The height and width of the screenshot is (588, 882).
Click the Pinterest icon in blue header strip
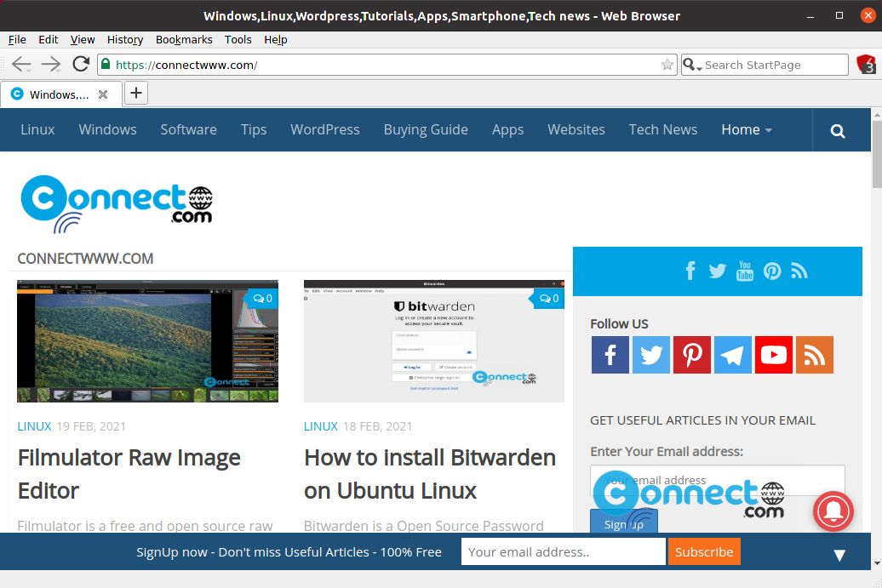coord(772,271)
